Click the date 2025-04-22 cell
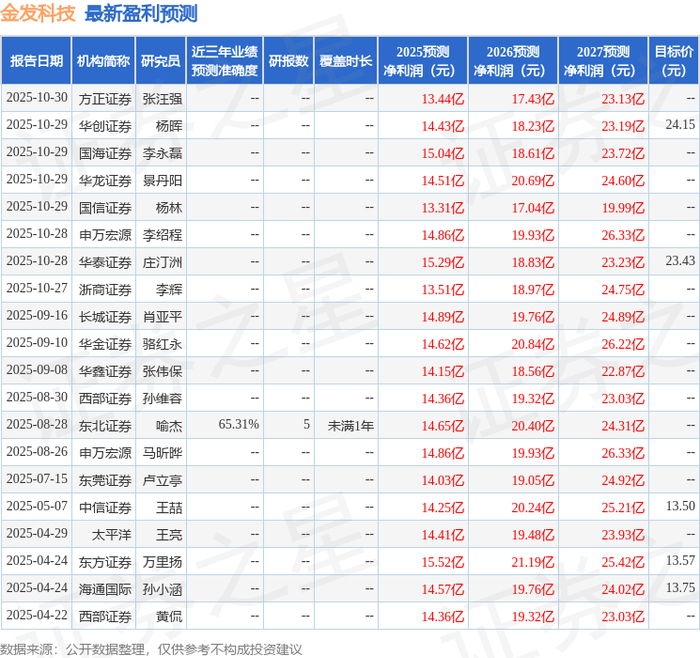This screenshot has height=658, width=700. coord(37,615)
